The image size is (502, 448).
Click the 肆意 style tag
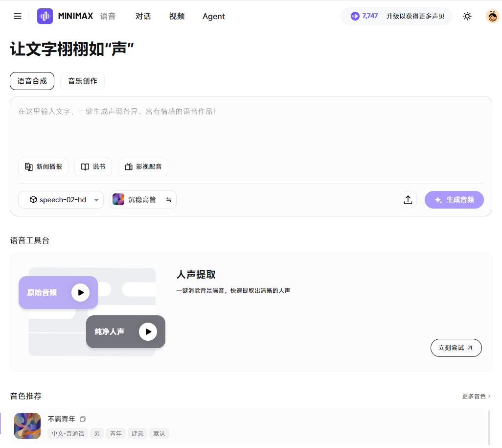pyautogui.click(x=137, y=434)
